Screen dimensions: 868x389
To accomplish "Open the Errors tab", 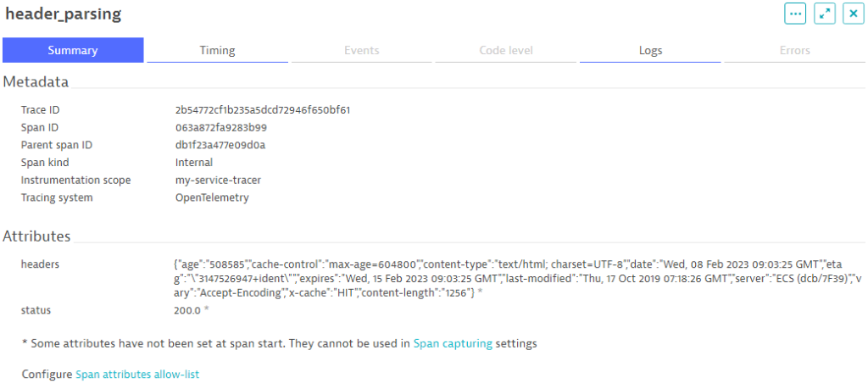I will tap(795, 50).
